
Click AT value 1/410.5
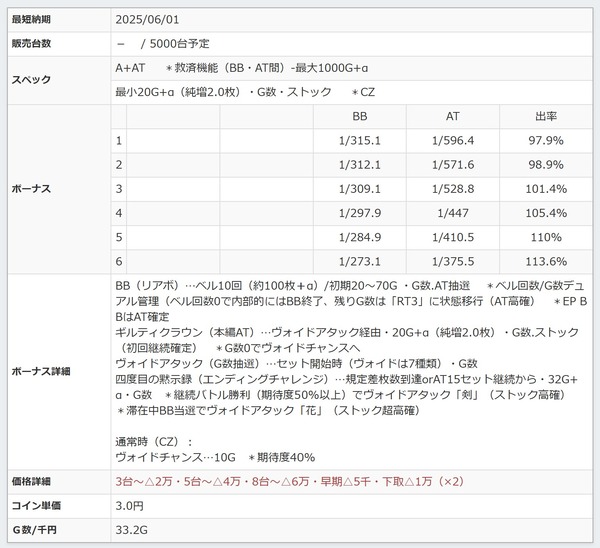point(453,238)
